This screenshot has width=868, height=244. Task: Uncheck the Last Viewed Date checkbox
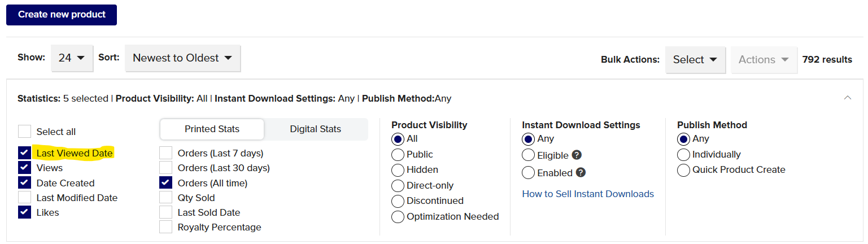(x=24, y=153)
